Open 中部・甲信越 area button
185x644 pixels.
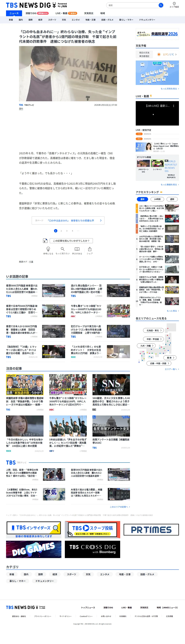153,339
